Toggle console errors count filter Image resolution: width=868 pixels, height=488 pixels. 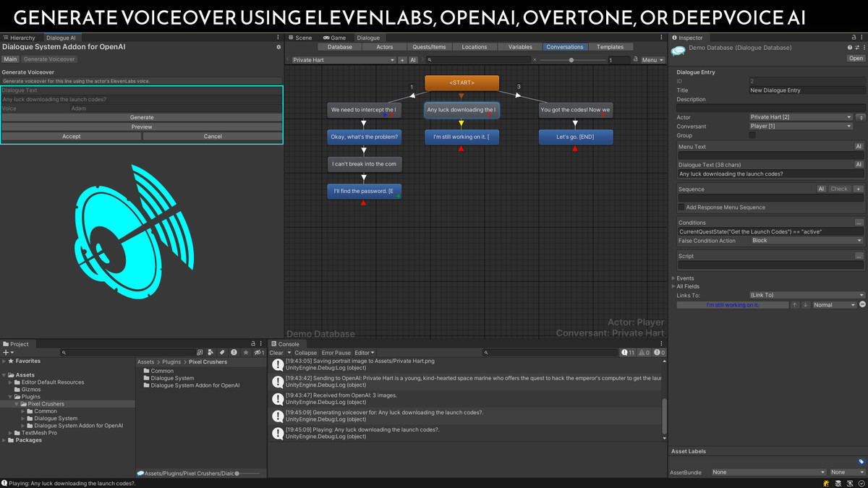click(x=659, y=353)
